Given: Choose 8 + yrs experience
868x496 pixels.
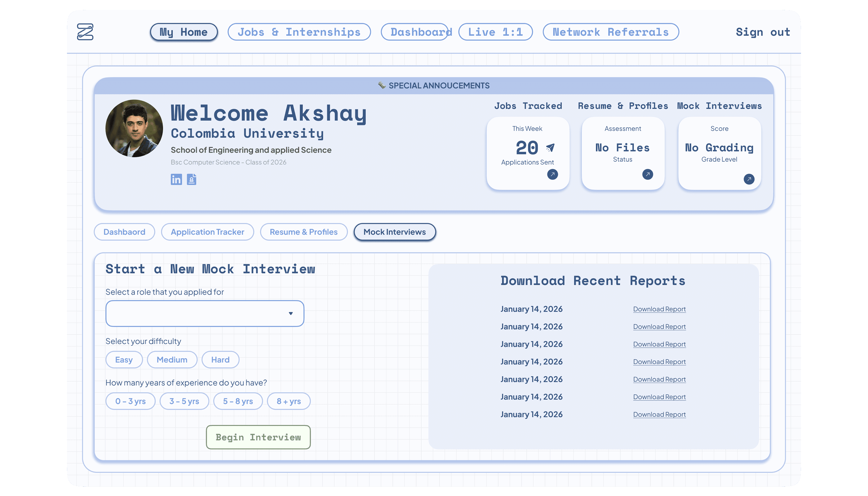Looking at the screenshot, I should tap(289, 401).
